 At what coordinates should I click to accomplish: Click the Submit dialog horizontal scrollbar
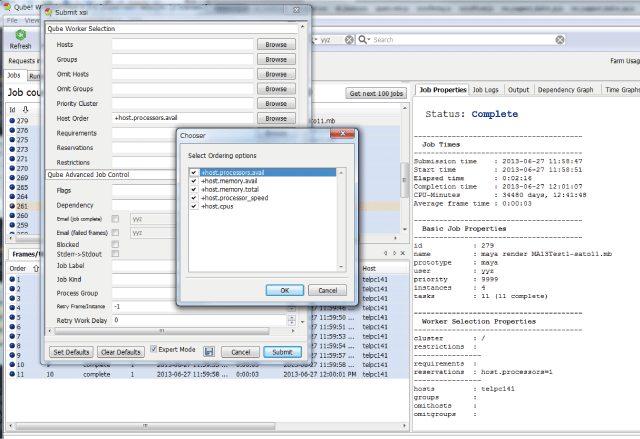(x=162, y=331)
